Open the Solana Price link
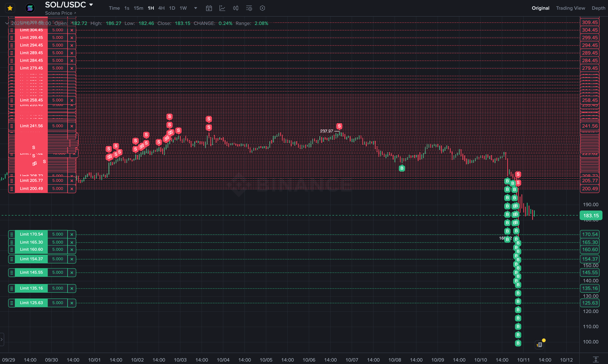The image size is (608, 364). pyautogui.click(x=60, y=13)
